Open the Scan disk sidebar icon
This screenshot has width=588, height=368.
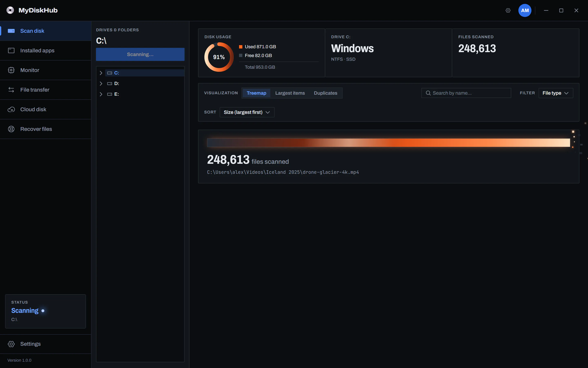click(11, 31)
